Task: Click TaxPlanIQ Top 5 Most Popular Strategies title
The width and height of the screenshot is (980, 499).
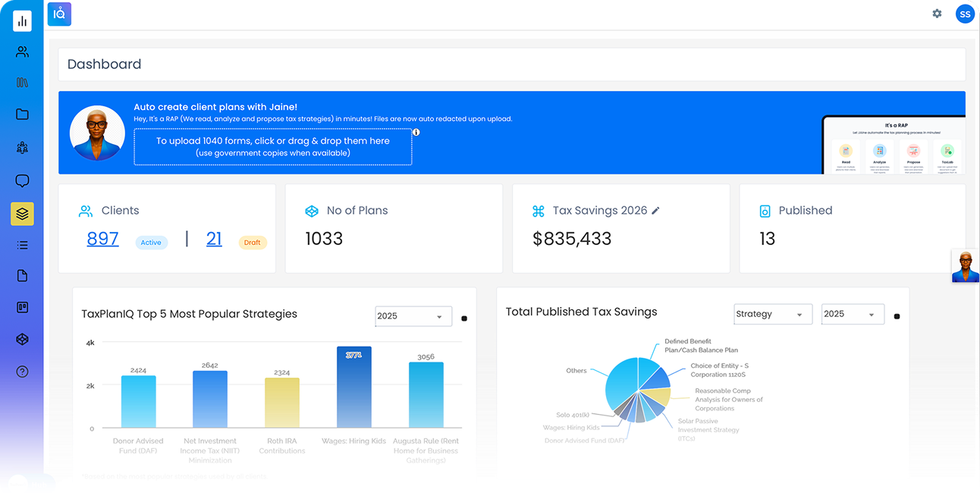Action: point(190,314)
